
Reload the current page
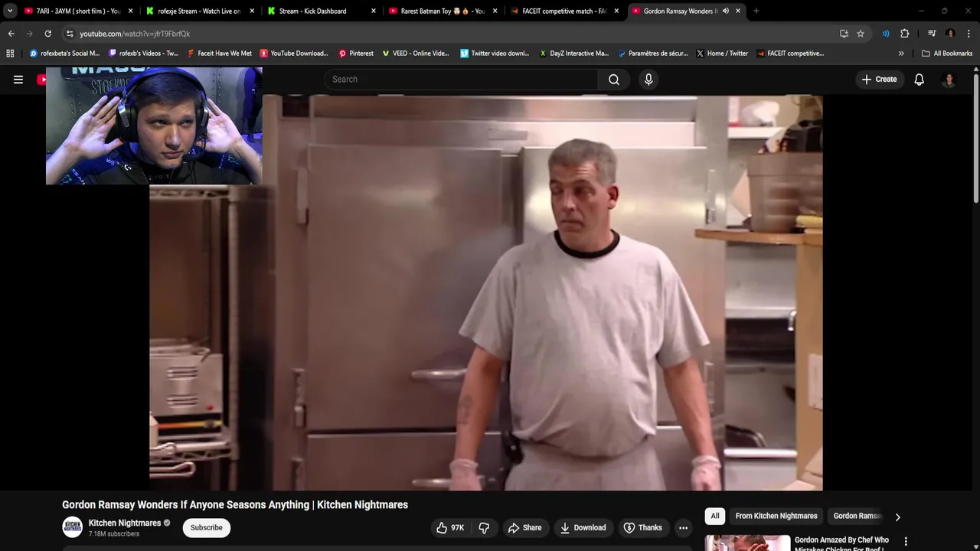pos(47,34)
